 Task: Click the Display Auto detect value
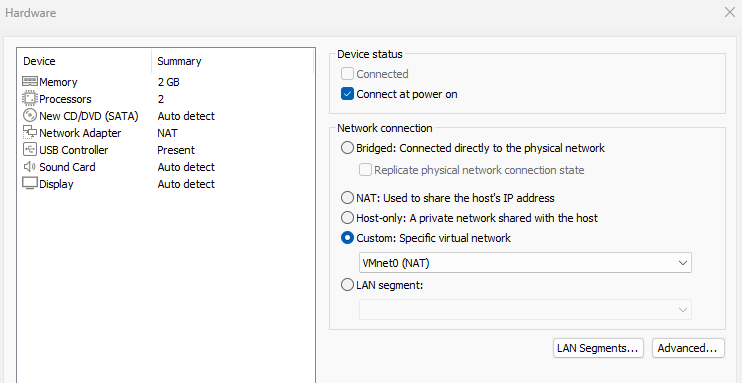[186, 185]
